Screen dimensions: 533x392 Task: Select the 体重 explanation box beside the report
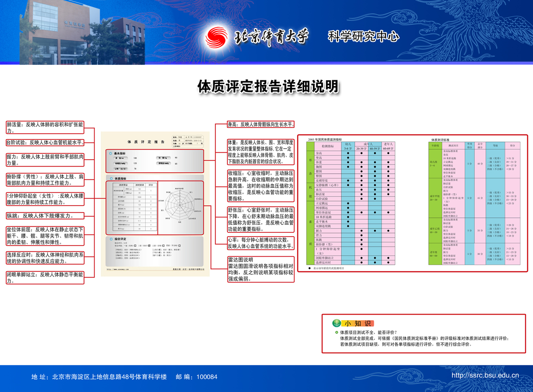point(261,152)
